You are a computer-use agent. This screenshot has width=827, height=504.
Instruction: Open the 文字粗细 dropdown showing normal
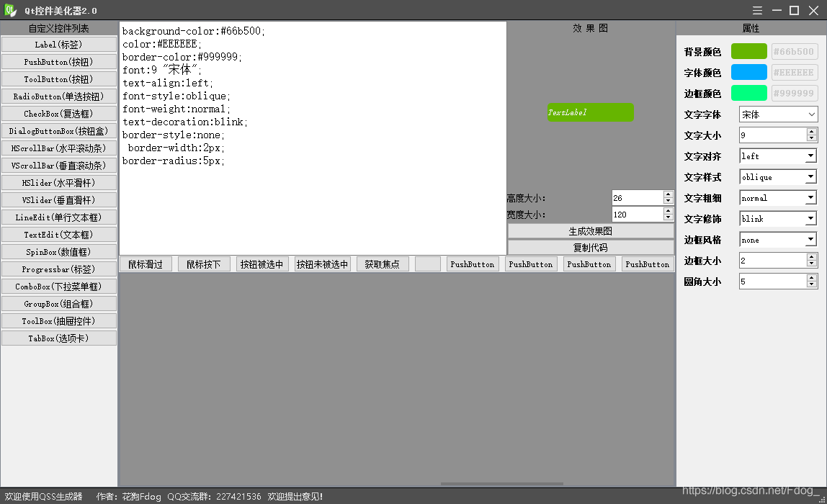[x=778, y=198]
